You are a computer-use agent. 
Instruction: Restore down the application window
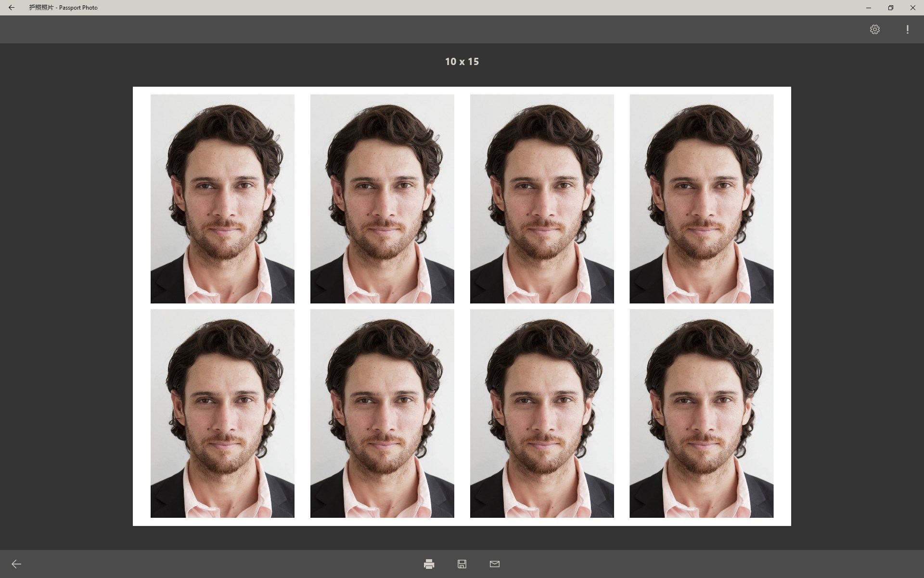(x=890, y=8)
